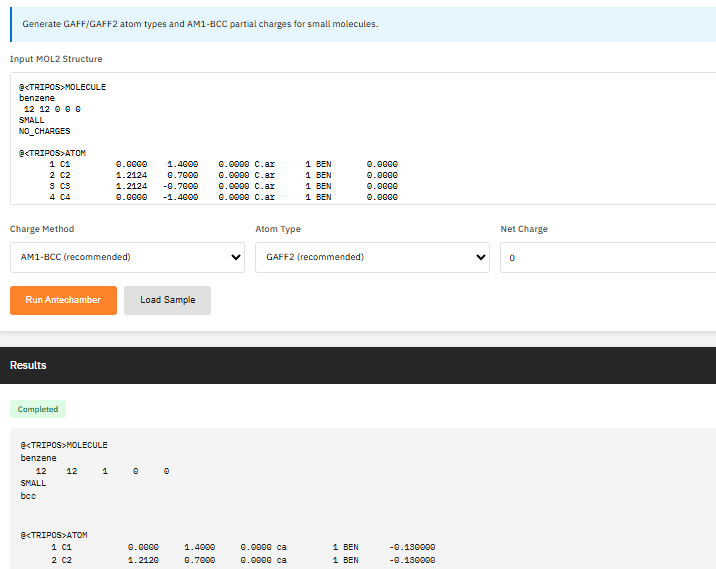This screenshot has height=569, width=716.
Task: Click the Input MOL2 Structure label
Action: click(56, 59)
